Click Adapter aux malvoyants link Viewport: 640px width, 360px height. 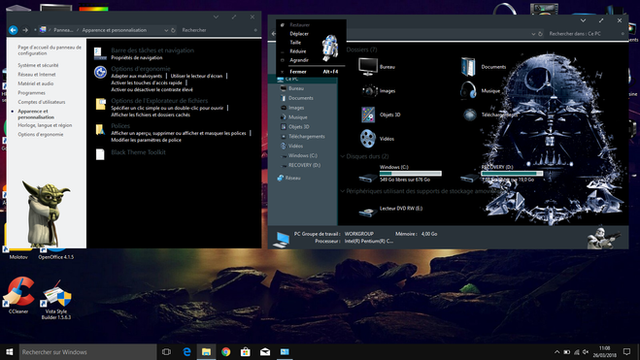(x=136, y=76)
